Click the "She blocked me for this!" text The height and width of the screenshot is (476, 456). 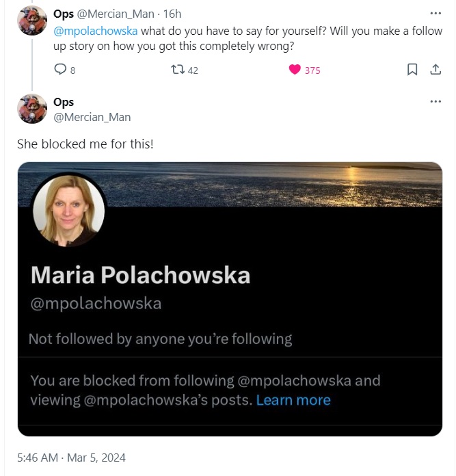tap(85, 144)
